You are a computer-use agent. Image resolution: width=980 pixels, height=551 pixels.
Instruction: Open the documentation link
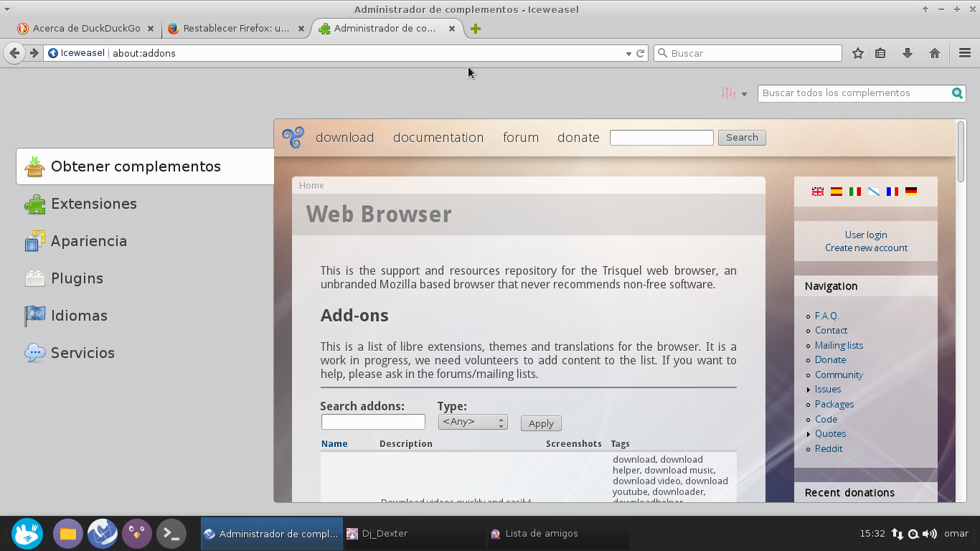pos(438,138)
